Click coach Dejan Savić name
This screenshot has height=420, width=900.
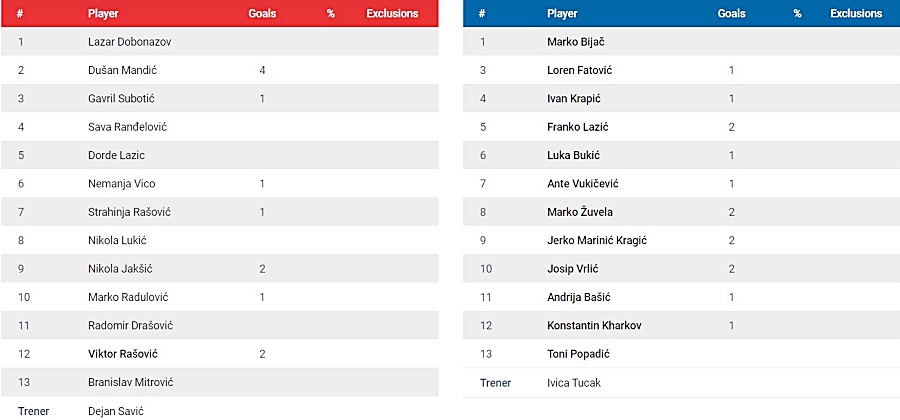pos(115,411)
